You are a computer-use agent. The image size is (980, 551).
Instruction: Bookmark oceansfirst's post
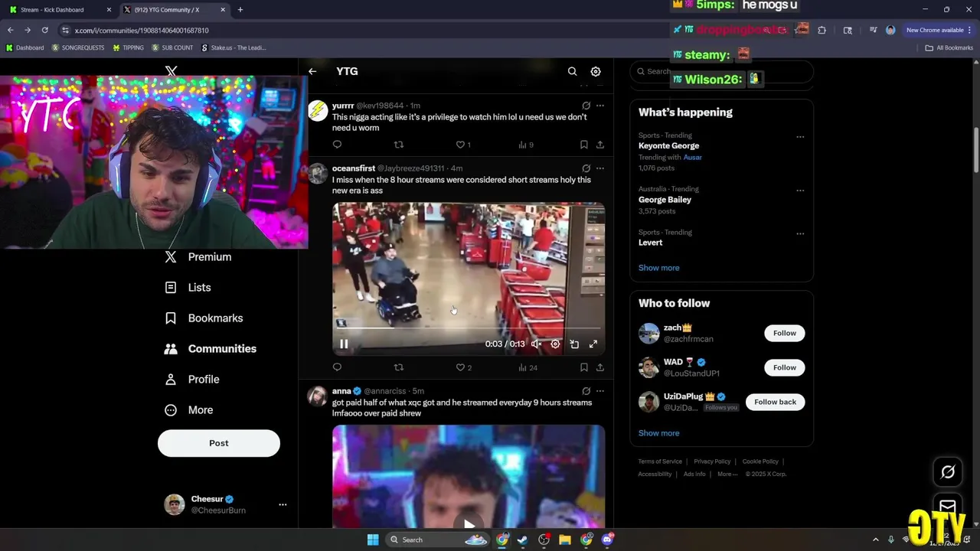[x=583, y=367]
